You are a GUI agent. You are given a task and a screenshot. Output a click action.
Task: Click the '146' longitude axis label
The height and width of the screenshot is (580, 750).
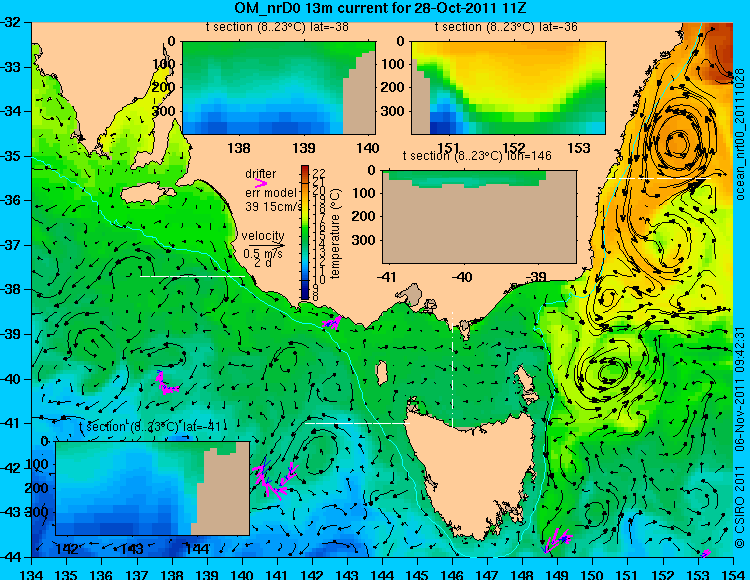tap(452, 574)
